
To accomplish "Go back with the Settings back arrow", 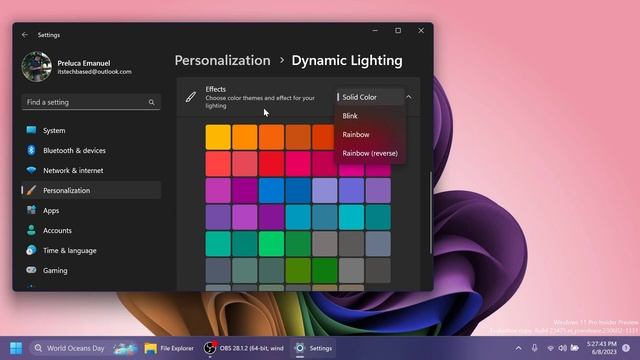I will click(25, 35).
